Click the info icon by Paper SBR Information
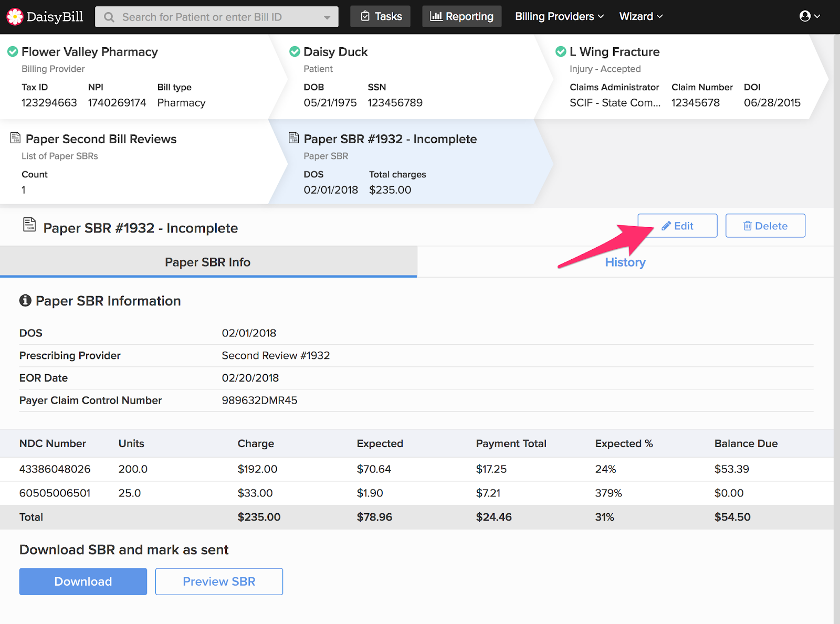 [x=25, y=300]
